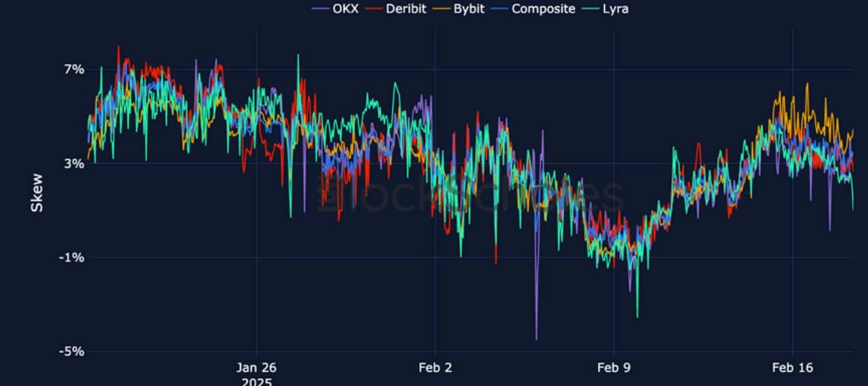868x386 pixels.
Task: Click the Skew y-axis title
Action: [x=37, y=193]
